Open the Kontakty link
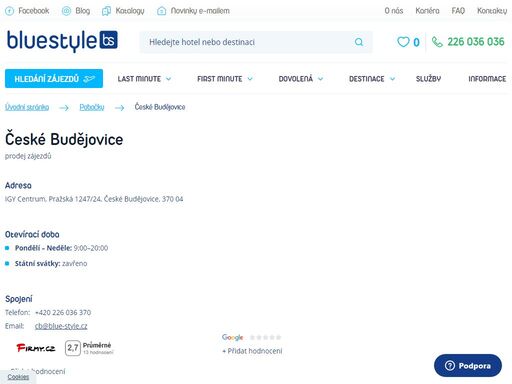Image resolution: width=512 pixels, height=384 pixels. point(492,11)
